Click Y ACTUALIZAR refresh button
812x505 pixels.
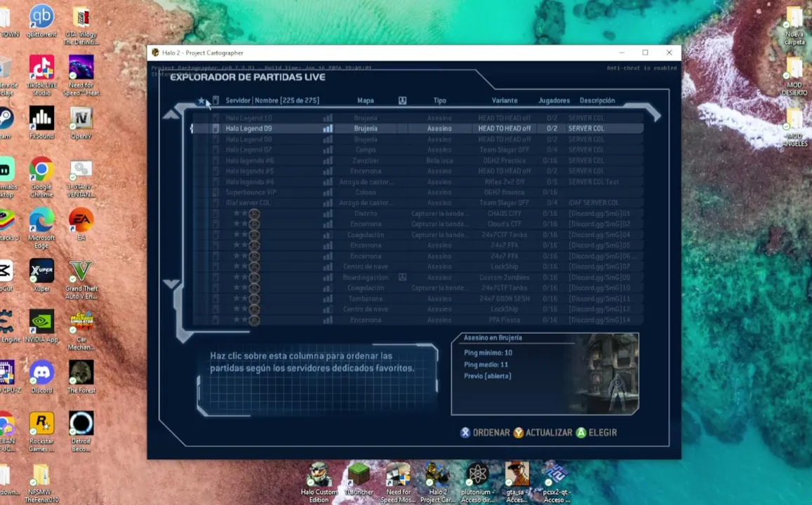click(x=543, y=433)
